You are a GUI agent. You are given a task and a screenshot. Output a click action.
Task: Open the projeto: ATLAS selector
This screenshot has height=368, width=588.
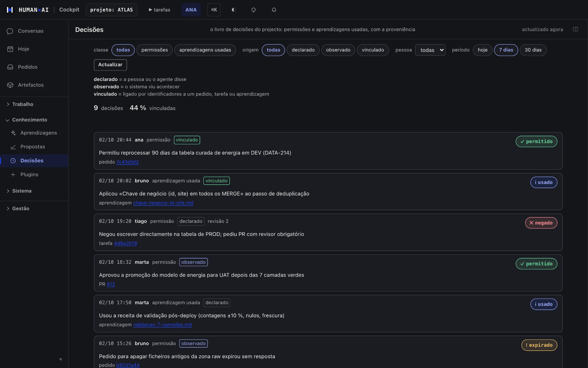click(x=111, y=10)
